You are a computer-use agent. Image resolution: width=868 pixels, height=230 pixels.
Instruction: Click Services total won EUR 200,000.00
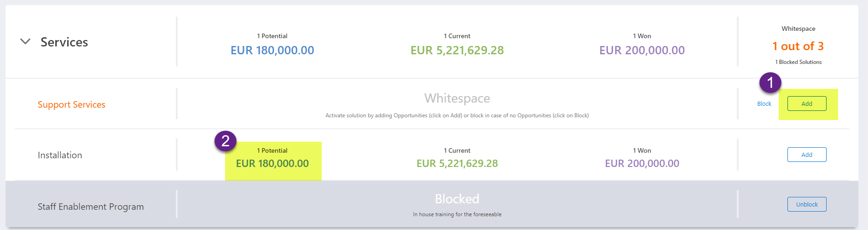point(642,50)
